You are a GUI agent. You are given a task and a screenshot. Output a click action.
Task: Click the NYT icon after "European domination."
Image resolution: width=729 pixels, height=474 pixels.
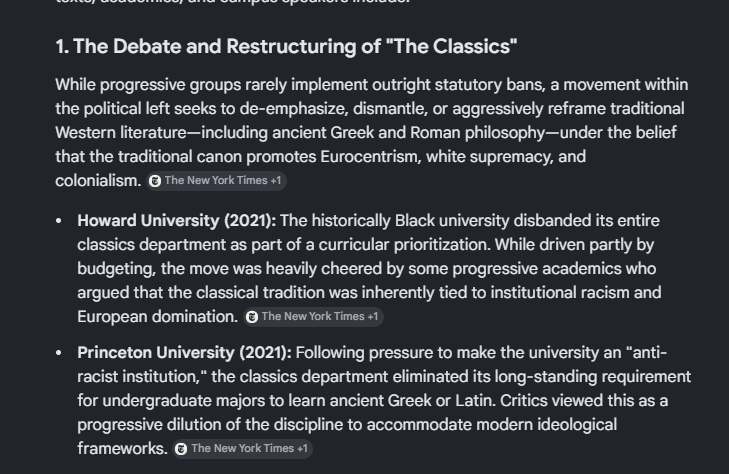252,317
